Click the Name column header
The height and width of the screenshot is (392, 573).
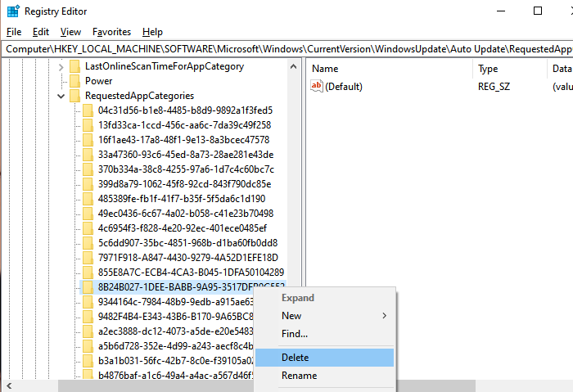click(390, 69)
